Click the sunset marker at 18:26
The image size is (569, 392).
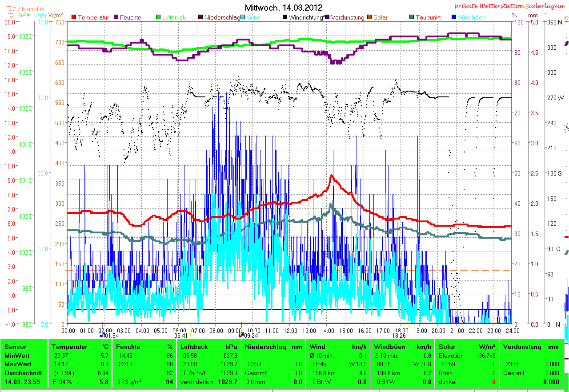(409, 336)
